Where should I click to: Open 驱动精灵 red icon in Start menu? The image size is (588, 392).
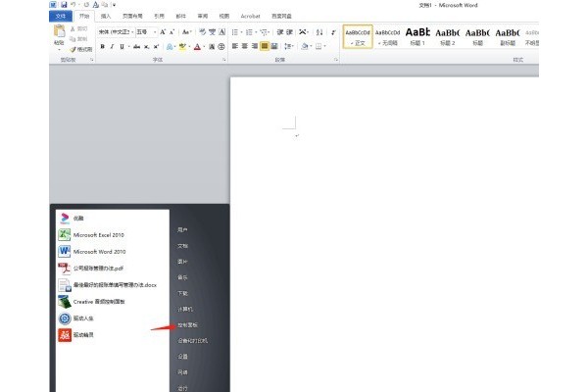coord(65,335)
